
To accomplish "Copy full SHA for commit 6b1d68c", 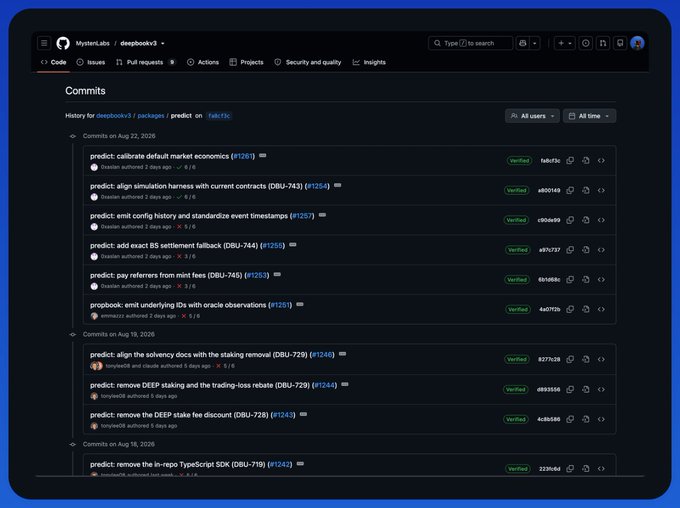I will tap(570, 280).
